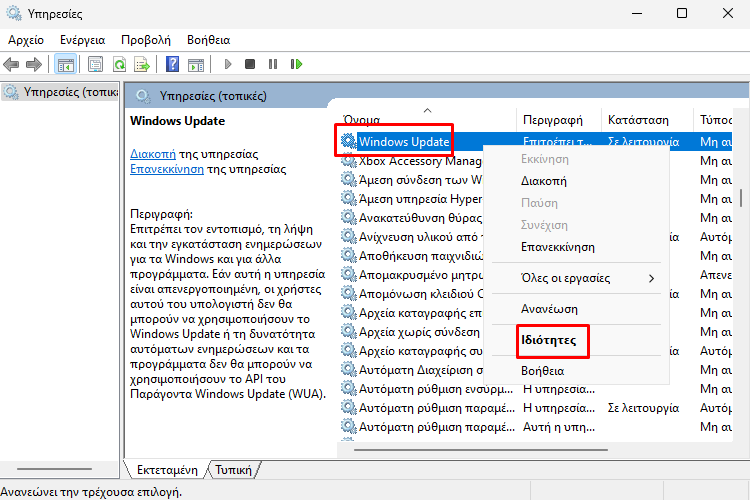750x500 pixels.
Task: Click the vertical scrollbar of the services list
Action: [740, 198]
